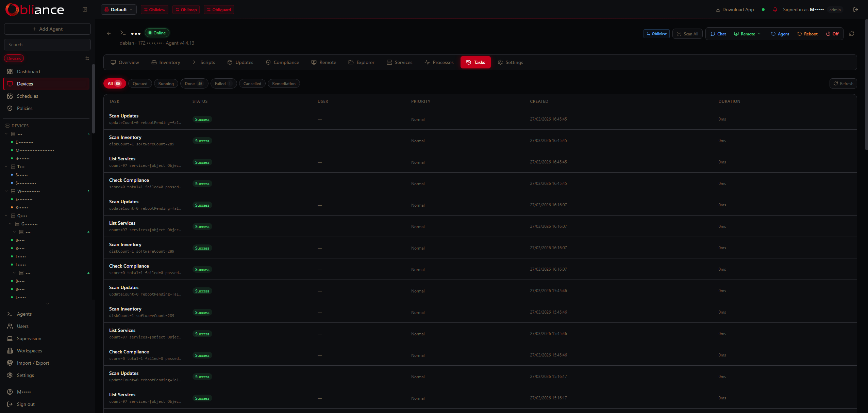
Task: Open the Chat panel for this device
Action: [x=718, y=34]
